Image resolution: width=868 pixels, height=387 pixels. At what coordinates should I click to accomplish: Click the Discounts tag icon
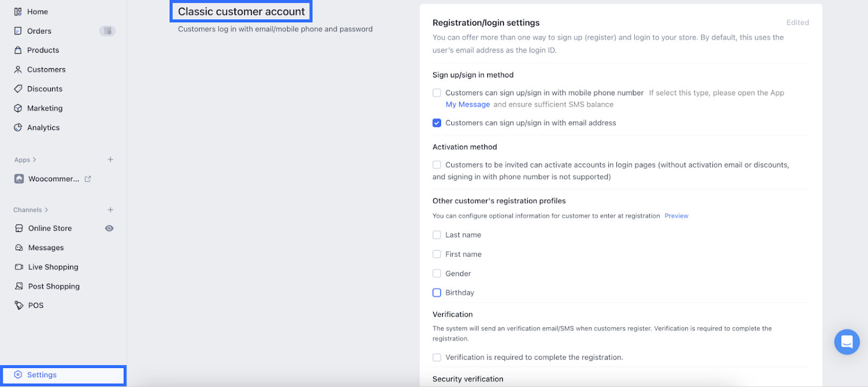click(18, 89)
